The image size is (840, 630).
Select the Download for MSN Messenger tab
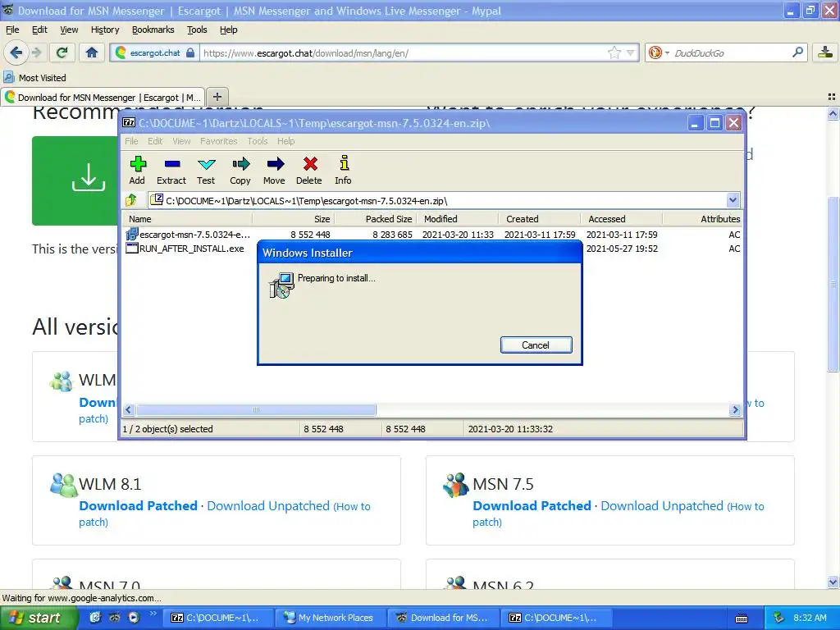[103, 97]
